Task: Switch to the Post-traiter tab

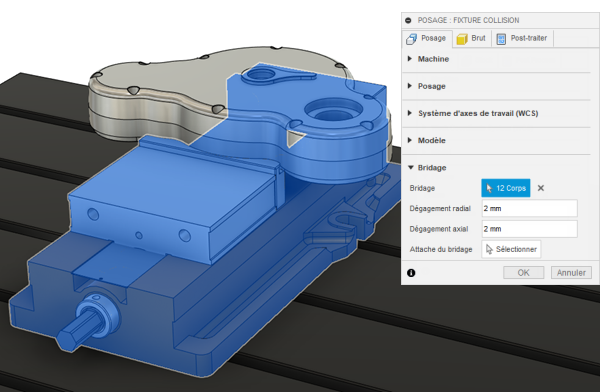Action: point(522,38)
